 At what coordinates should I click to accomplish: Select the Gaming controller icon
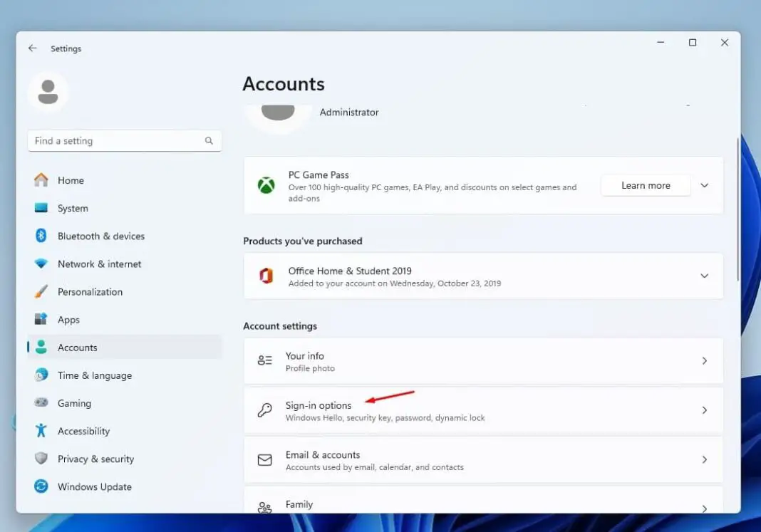43,403
